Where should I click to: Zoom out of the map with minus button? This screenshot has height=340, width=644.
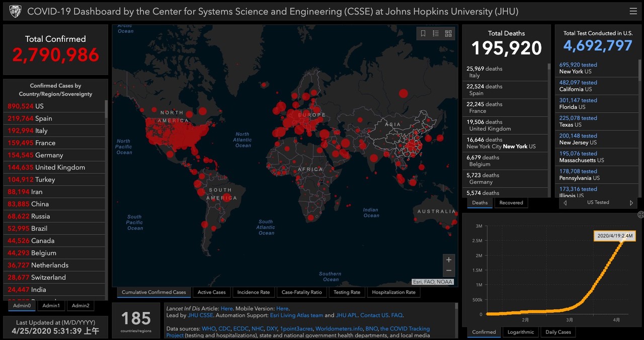coord(449,271)
